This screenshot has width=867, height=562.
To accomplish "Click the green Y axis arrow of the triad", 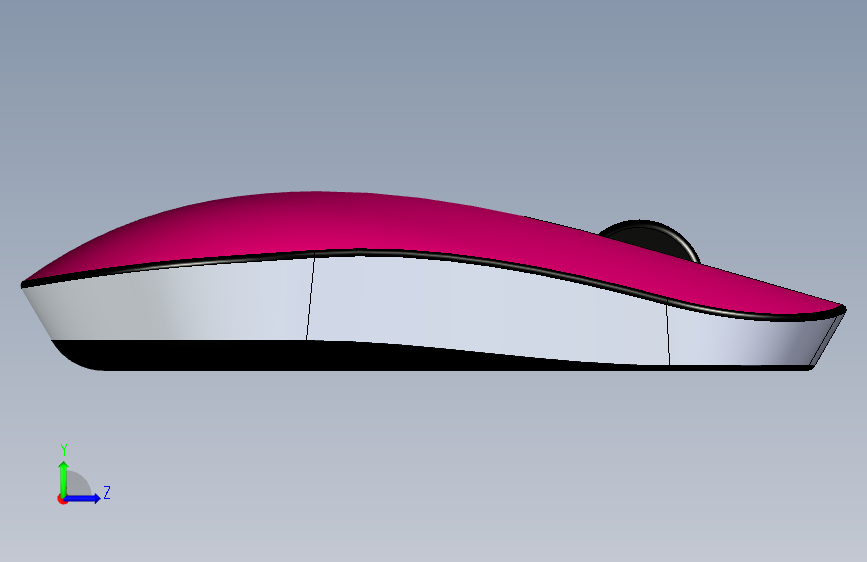I will (x=64, y=478).
